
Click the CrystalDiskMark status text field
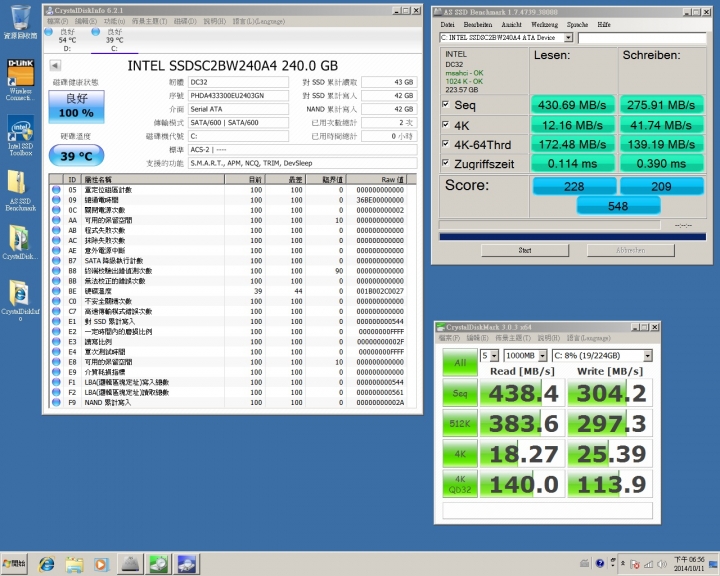[547, 510]
